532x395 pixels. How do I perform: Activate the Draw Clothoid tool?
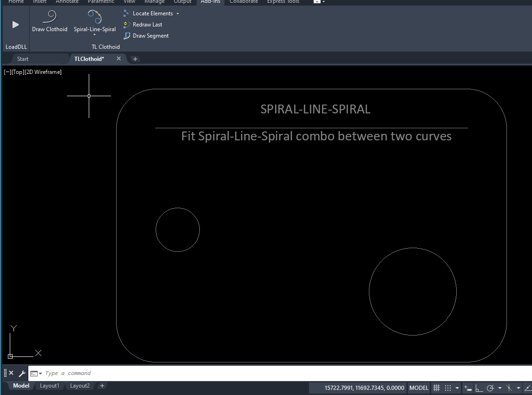[50, 21]
